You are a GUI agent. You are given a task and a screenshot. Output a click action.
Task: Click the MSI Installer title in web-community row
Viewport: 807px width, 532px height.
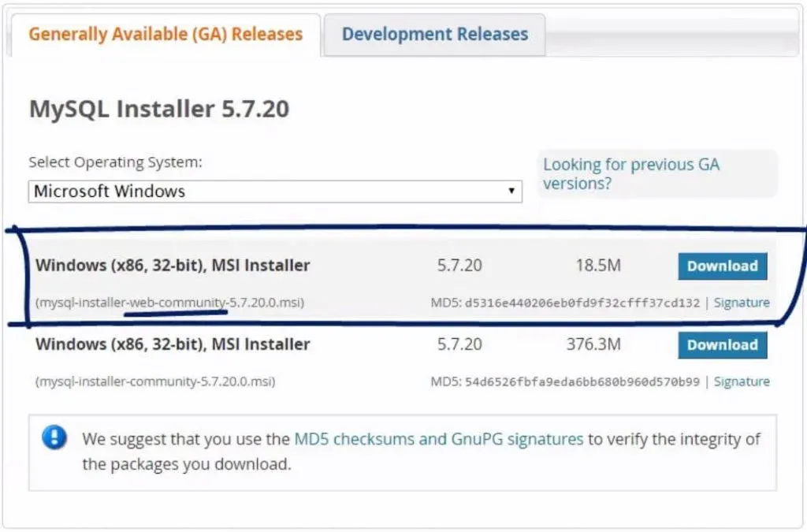pos(173,266)
